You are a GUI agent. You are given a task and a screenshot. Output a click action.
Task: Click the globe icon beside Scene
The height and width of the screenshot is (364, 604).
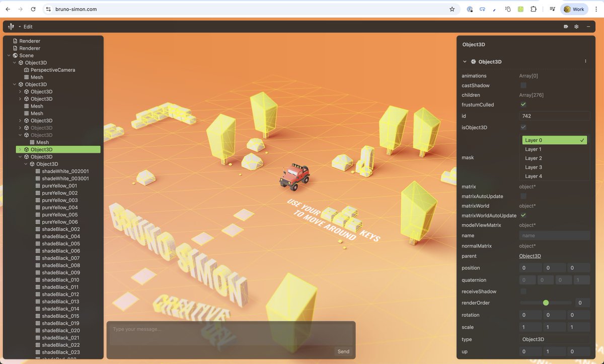(x=15, y=55)
